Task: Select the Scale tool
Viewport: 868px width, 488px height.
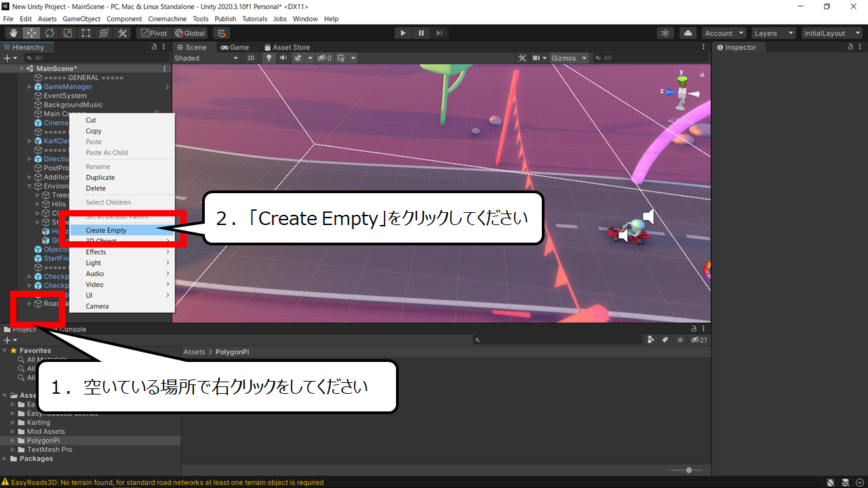Action: (x=68, y=33)
